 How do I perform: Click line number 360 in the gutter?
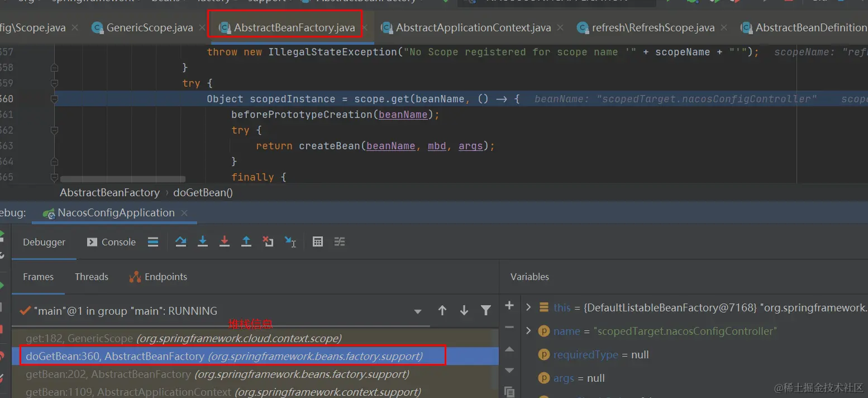(7, 99)
